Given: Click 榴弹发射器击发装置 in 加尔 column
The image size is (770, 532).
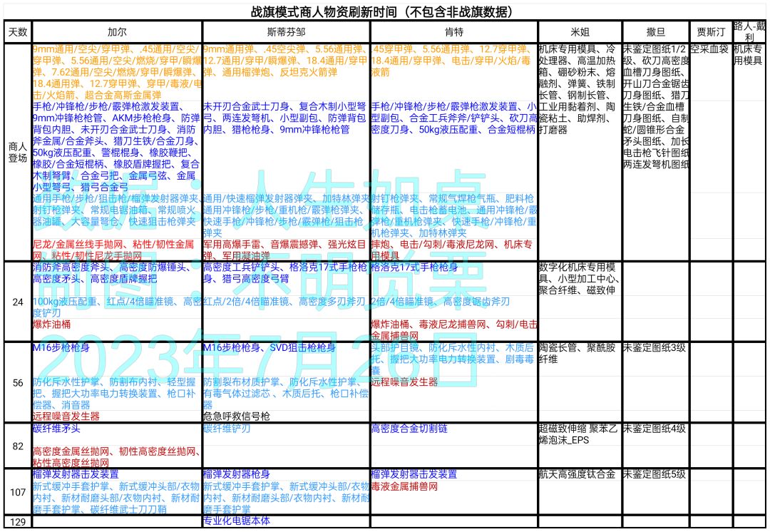Looking at the screenshot, I should [x=76, y=474].
